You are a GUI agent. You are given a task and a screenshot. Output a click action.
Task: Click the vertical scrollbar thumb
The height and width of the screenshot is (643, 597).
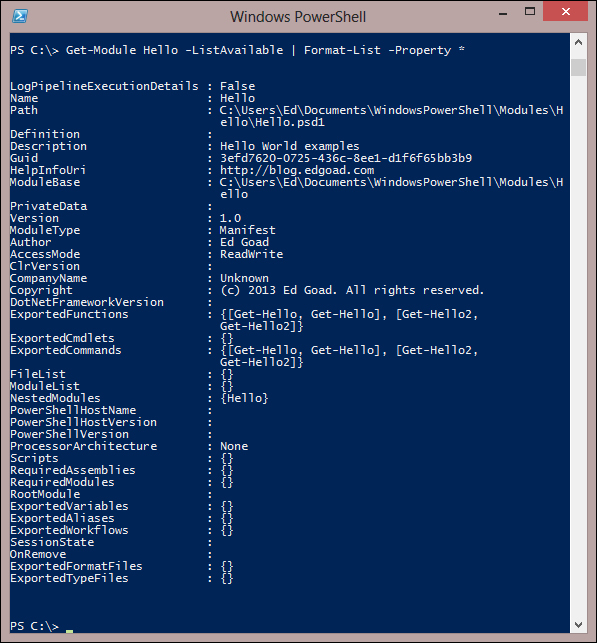578,67
